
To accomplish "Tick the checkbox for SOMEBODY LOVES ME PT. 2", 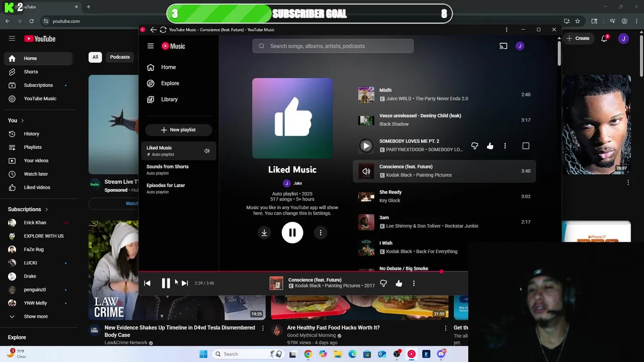I will [x=526, y=146].
